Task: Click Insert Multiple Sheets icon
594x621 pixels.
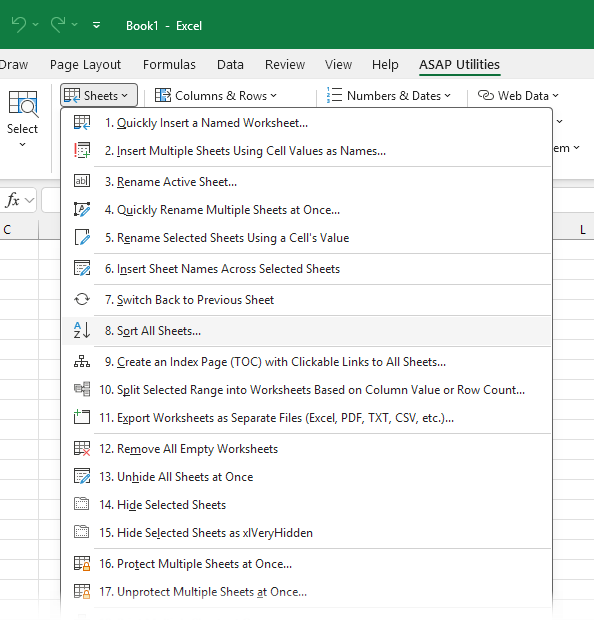Action: [82, 150]
